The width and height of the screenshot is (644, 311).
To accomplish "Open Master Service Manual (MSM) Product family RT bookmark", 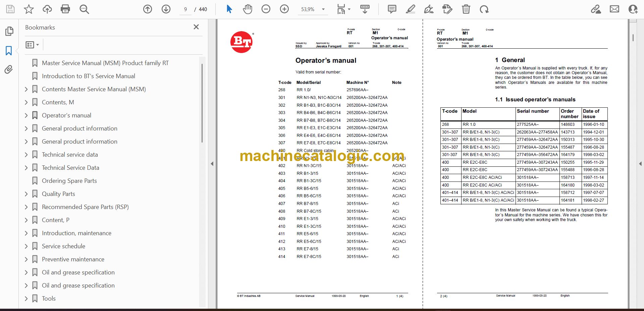I will coord(105,63).
